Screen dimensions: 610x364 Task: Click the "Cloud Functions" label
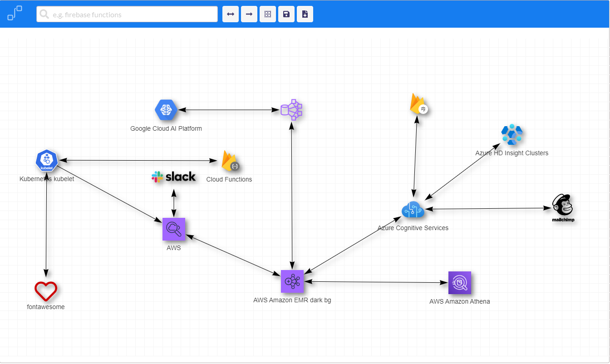[x=229, y=179]
